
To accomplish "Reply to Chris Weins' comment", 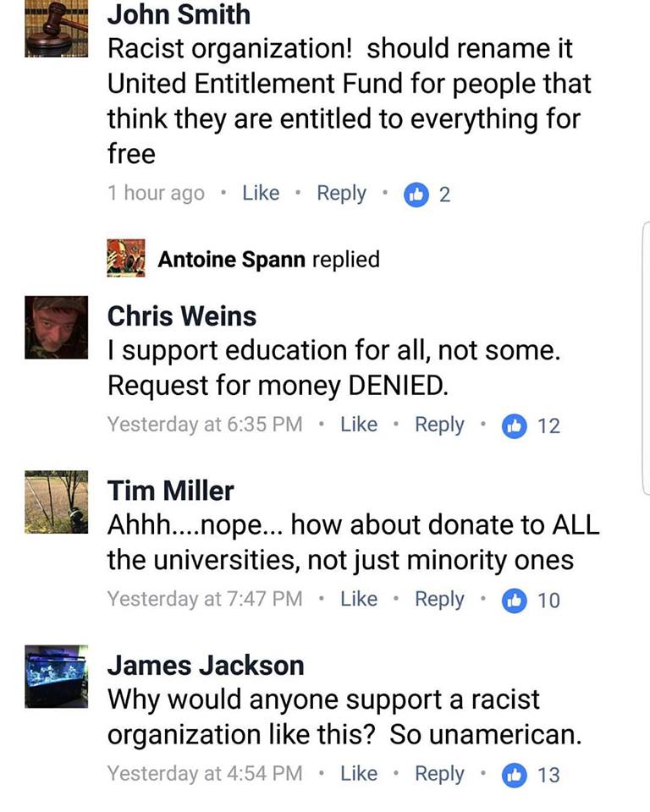I will pos(439,425).
